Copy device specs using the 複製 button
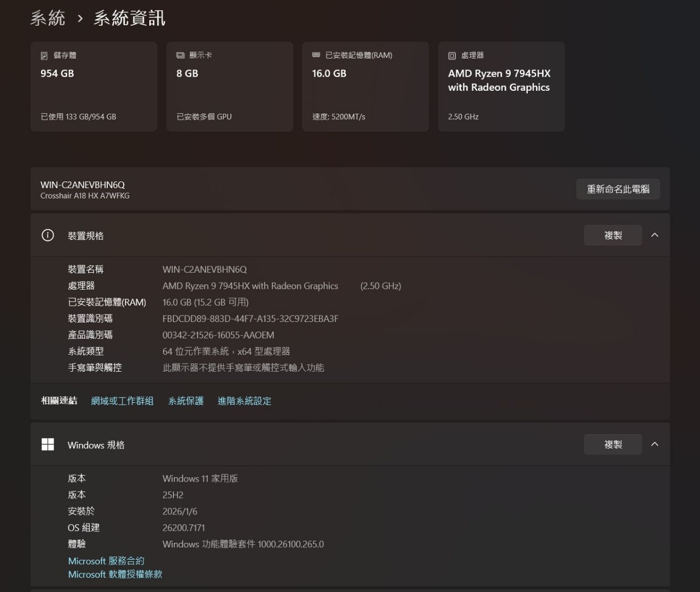 coord(612,235)
